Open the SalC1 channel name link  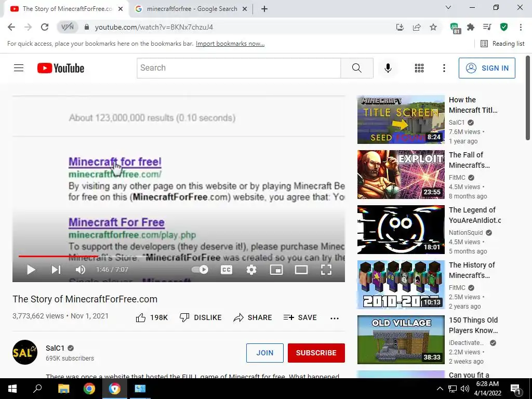[55, 348]
